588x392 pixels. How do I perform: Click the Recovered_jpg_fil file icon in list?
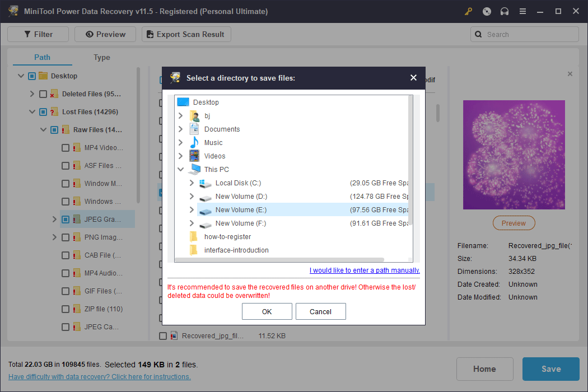(x=174, y=335)
